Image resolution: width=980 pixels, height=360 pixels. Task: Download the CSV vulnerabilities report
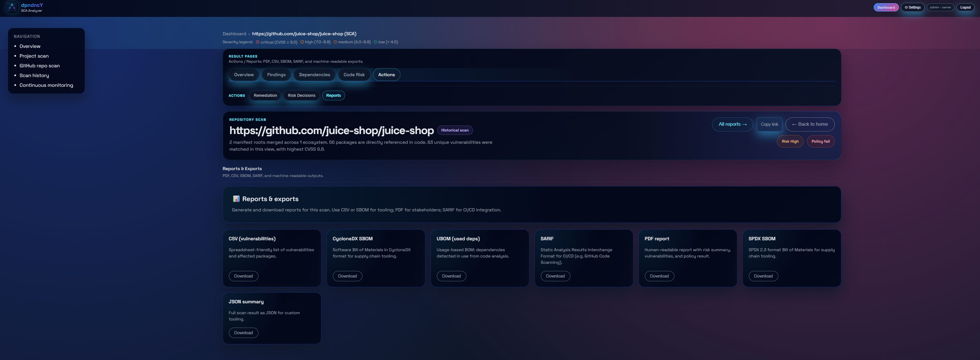coord(243,276)
